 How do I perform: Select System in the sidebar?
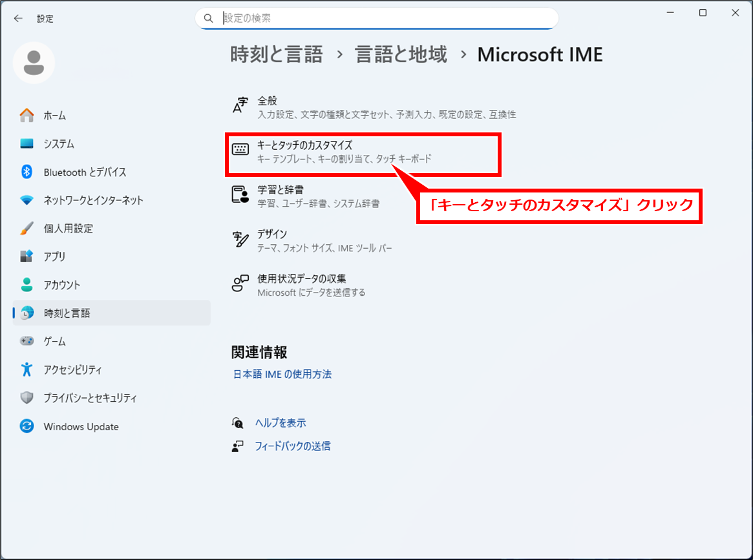click(59, 144)
